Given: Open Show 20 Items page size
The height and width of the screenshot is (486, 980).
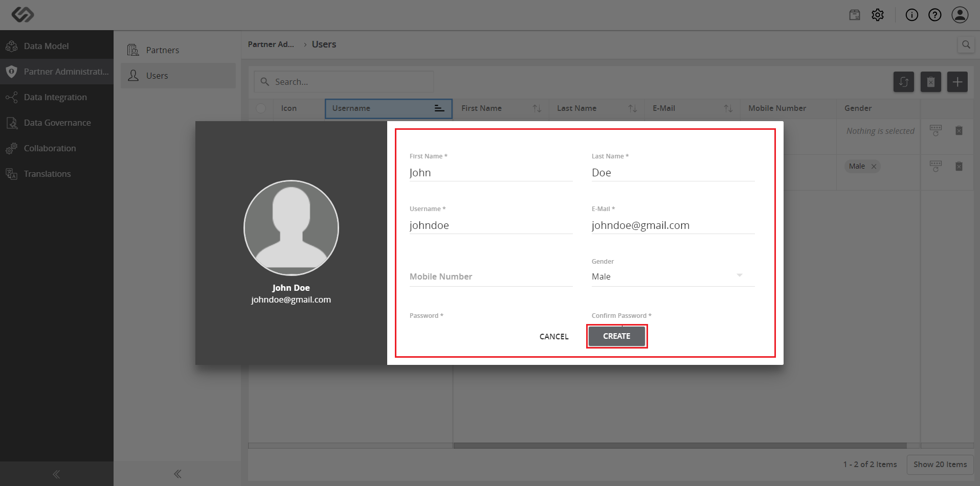Looking at the screenshot, I should 940,465.
